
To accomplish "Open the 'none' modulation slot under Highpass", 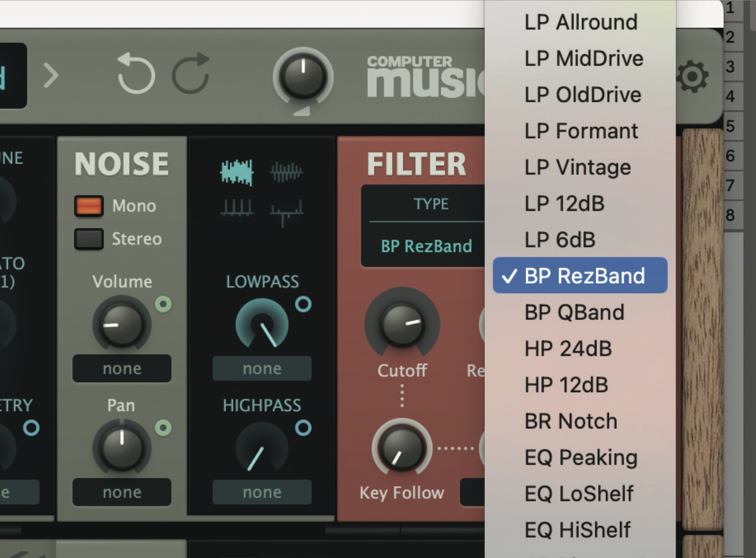I will (261, 492).
